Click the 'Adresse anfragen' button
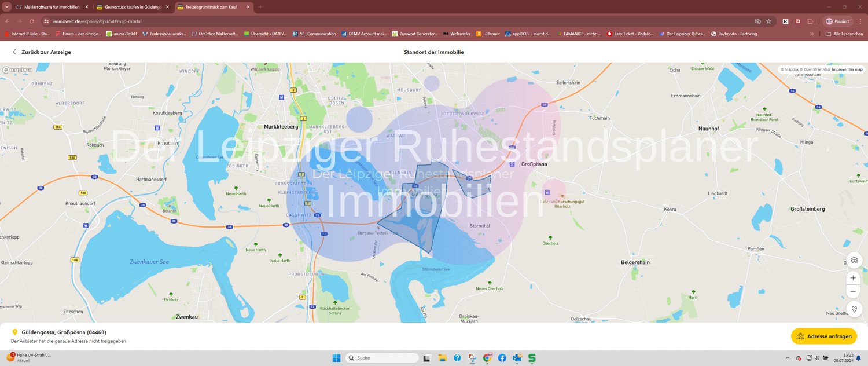Viewport: 868px width, 366px height. tap(823, 336)
